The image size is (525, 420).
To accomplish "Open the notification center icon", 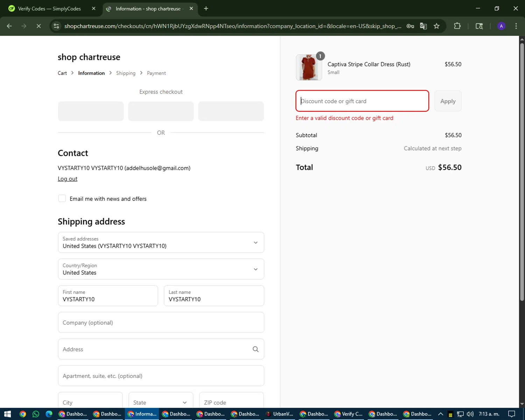I will [x=511, y=414].
